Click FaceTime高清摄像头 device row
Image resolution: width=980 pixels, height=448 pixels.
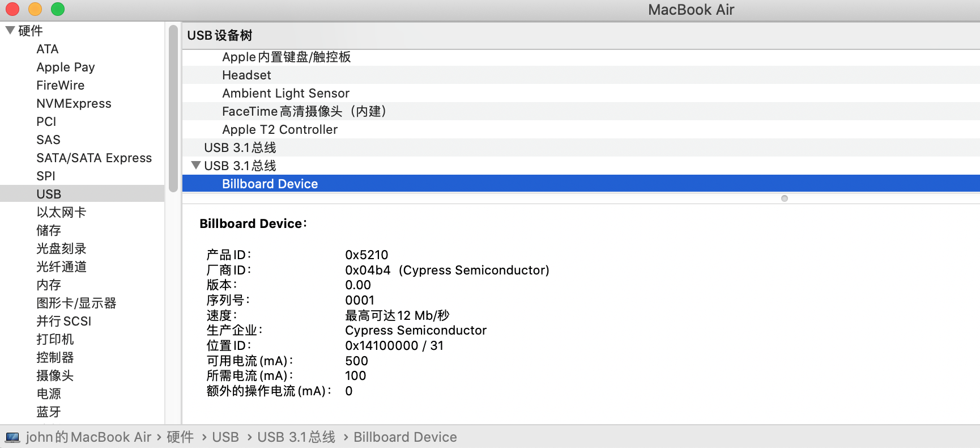pos(304,111)
